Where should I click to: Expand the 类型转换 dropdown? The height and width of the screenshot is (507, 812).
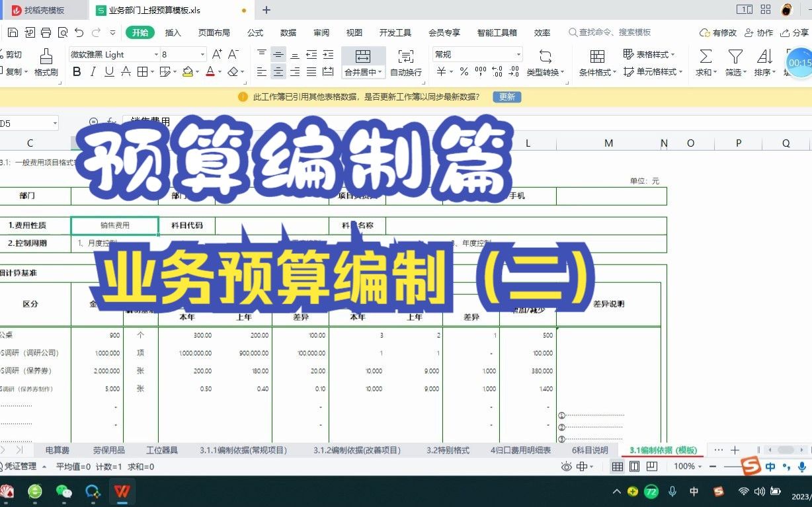[563, 73]
